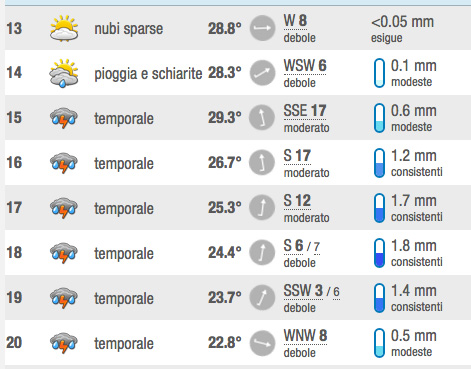Click the pioggia e schiarite description
Viewport: 471px width, 369px height.
(148, 74)
